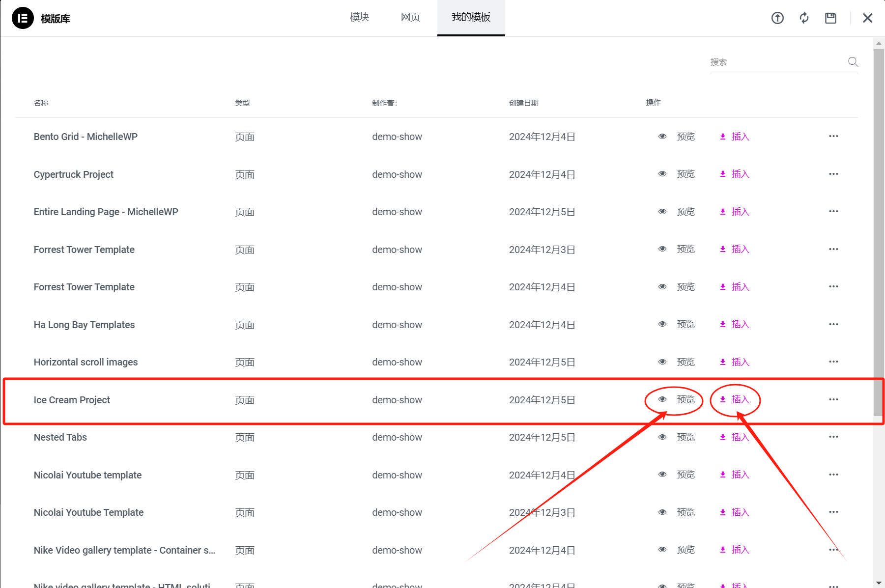885x588 pixels.
Task: Switch to the 模块 tab
Action: pos(359,17)
